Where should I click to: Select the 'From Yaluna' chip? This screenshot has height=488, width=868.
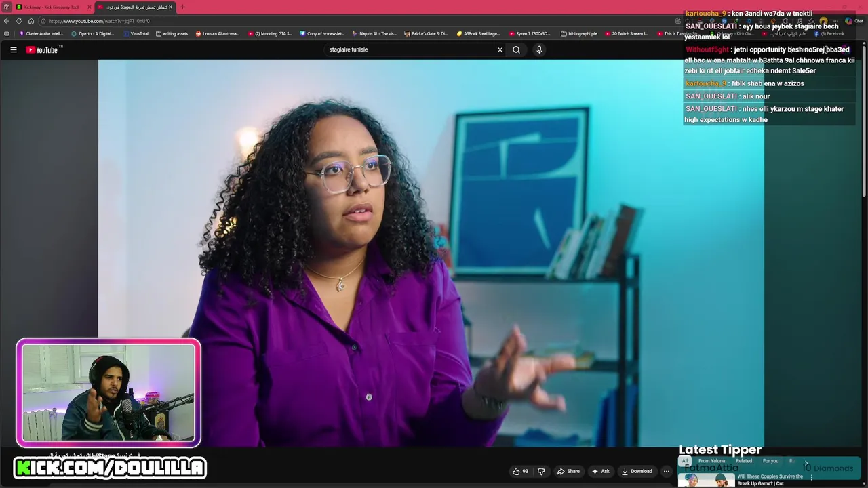pos(711,461)
